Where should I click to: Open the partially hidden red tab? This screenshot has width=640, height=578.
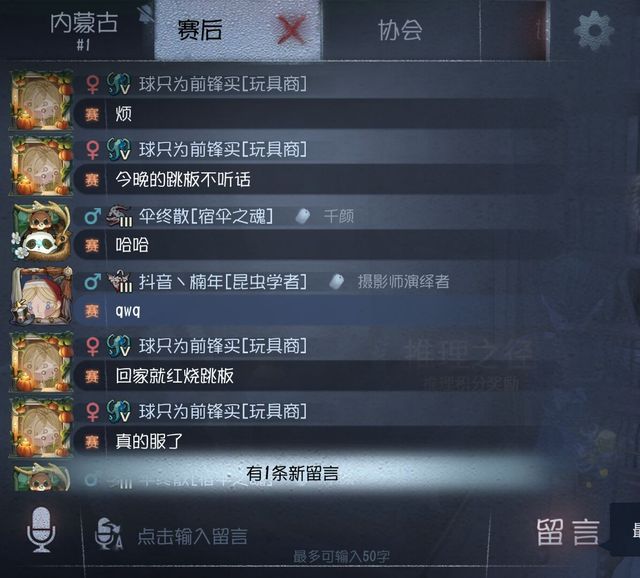(x=515, y=31)
